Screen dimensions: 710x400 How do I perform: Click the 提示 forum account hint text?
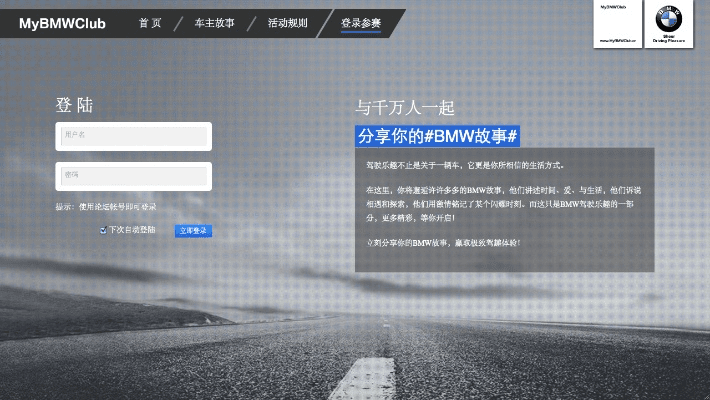106,207
